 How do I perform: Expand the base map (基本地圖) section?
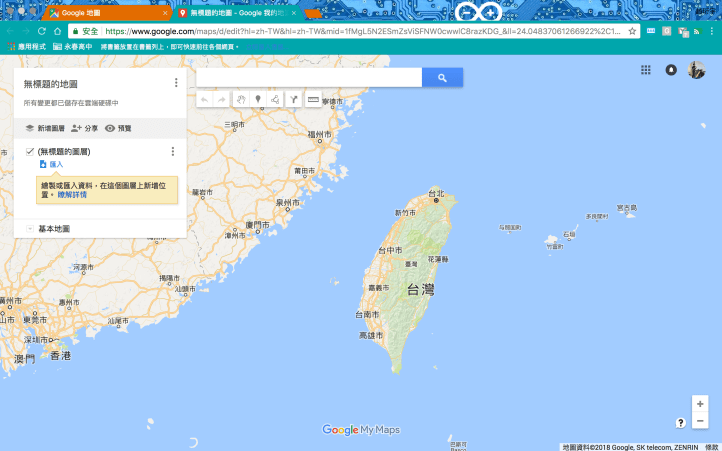30,229
